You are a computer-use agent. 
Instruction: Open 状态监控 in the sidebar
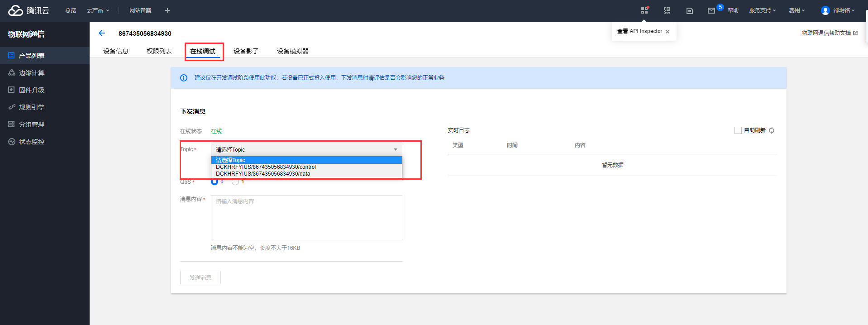coord(45,142)
